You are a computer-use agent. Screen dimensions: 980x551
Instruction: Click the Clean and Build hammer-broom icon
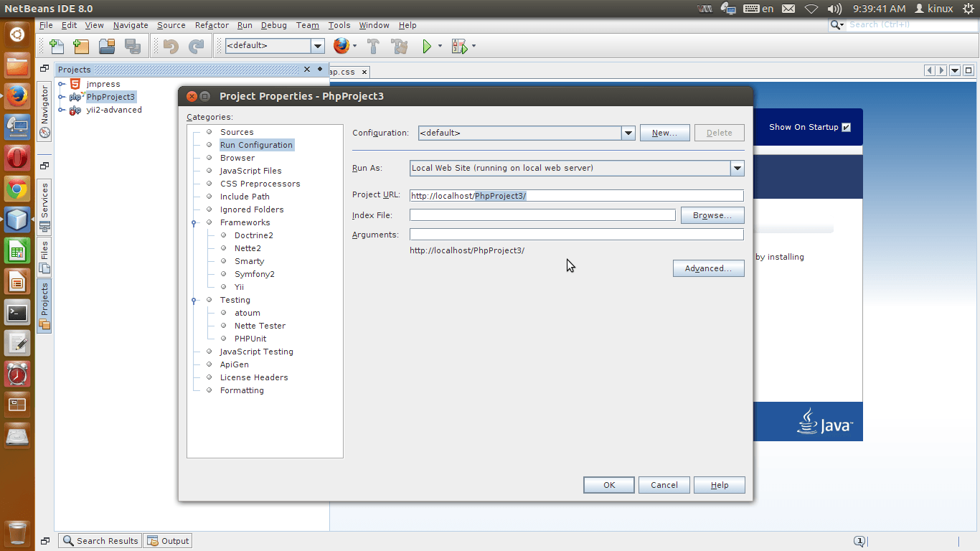click(x=400, y=47)
